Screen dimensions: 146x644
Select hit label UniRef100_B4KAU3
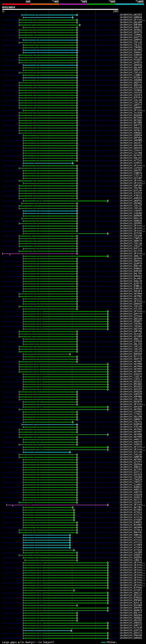131,276
